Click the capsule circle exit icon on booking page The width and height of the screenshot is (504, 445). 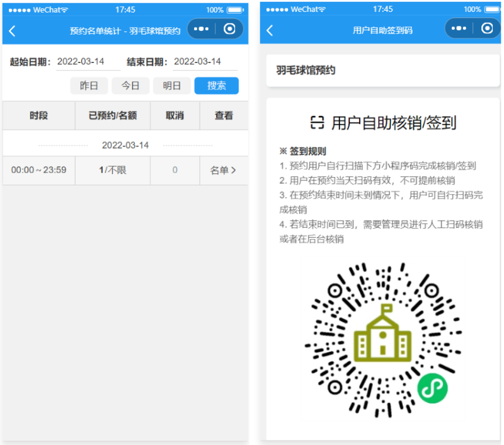[x=229, y=28]
